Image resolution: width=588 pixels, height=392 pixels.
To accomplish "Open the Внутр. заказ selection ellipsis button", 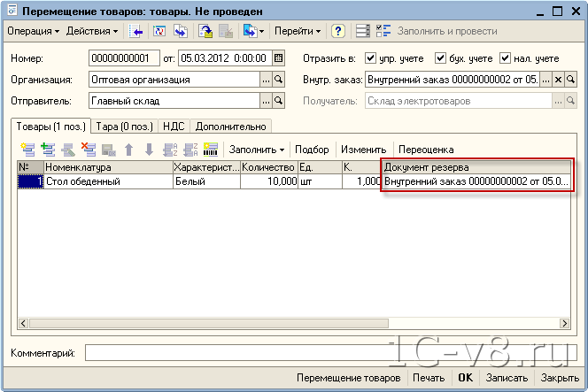I will (545, 80).
